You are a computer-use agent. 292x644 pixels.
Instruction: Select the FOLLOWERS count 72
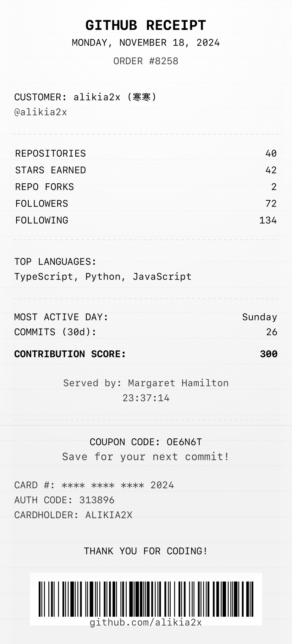pyautogui.click(x=271, y=204)
